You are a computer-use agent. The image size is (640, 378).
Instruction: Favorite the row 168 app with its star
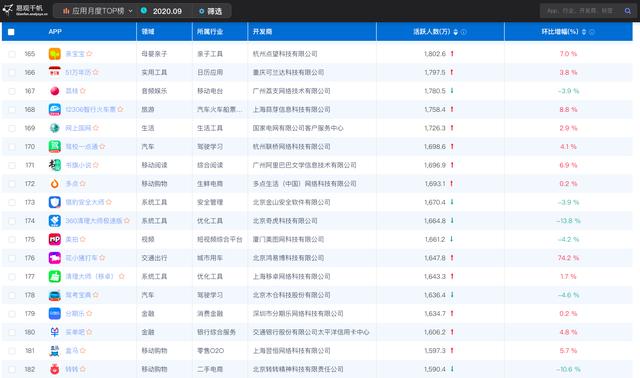(x=120, y=109)
